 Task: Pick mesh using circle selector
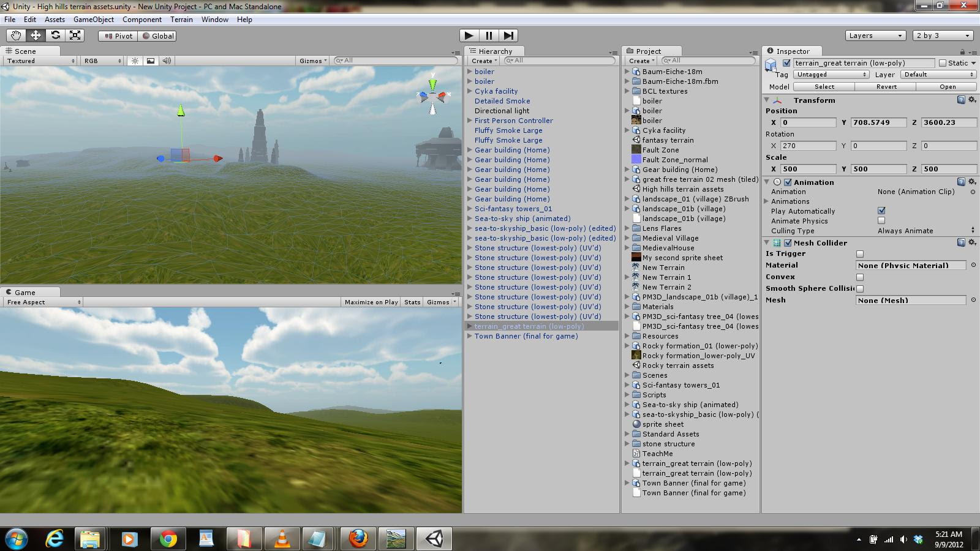pos(973,300)
